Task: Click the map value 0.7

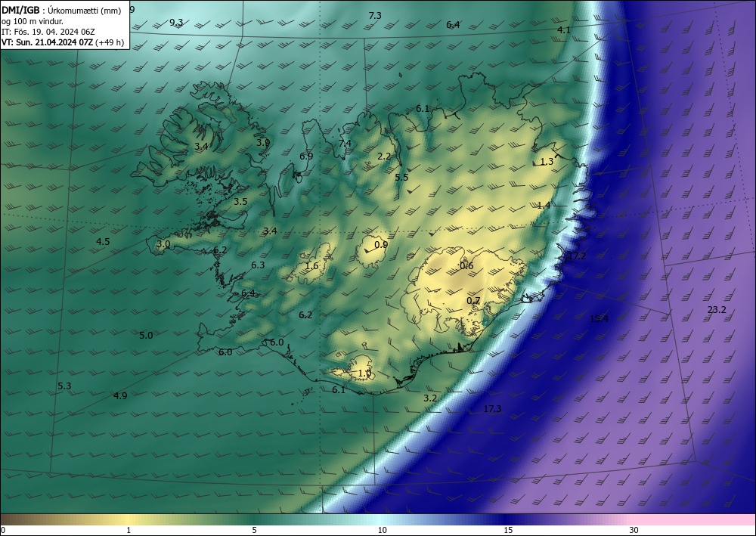Action: (x=473, y=301)
